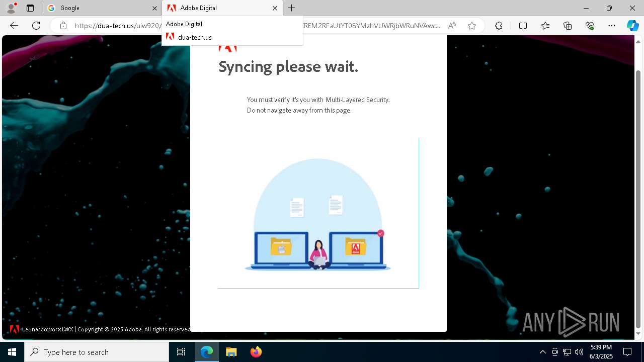644x362 pixels.
Task: Open the notification center
Action: 627,352
